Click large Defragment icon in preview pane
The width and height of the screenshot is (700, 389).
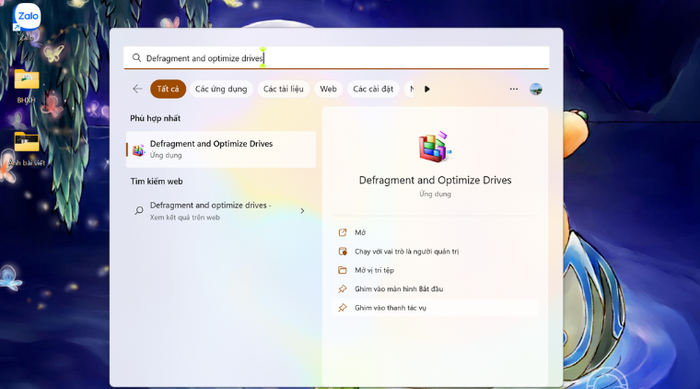(x=435, y=146)
